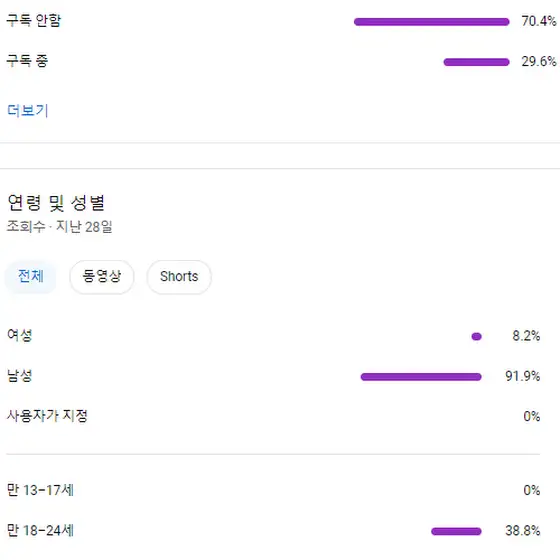
Task: Select the 전체 filter chip
Action: coord(31,276)
